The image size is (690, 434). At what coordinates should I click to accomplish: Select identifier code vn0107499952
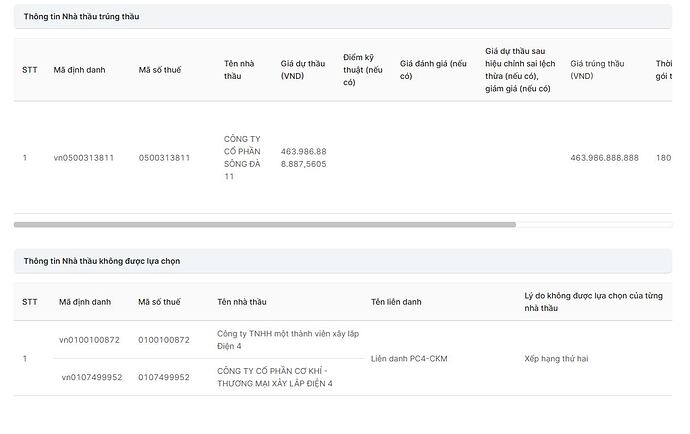91,377
